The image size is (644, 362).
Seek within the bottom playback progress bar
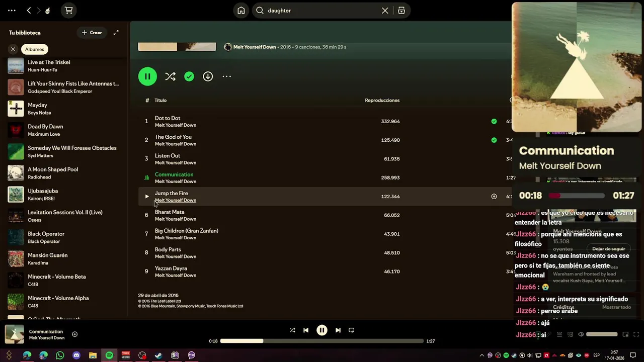tap(322, 341)
